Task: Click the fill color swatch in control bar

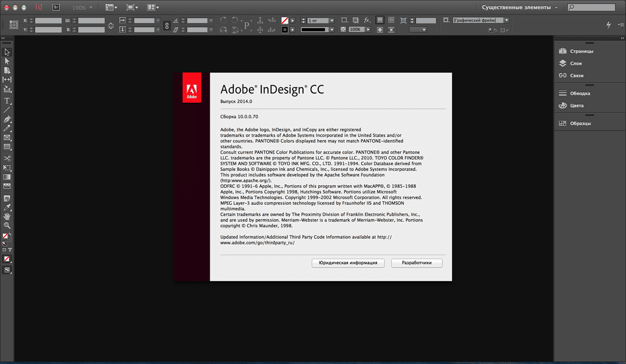Action: click(x=285, y=20)
